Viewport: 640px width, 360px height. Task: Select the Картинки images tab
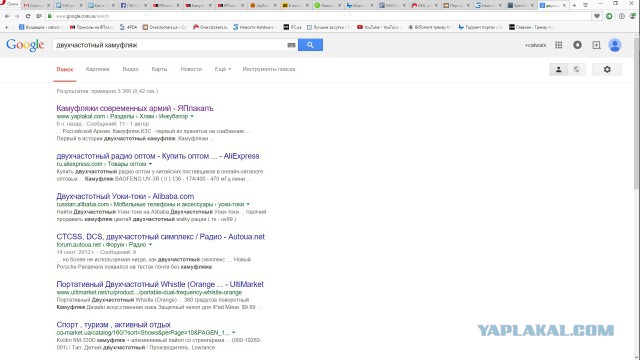(98, 69)
